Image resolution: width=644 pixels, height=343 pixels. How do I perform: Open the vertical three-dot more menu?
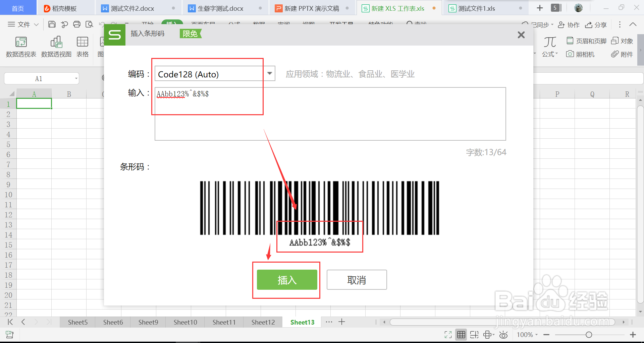tap(620, 24)
